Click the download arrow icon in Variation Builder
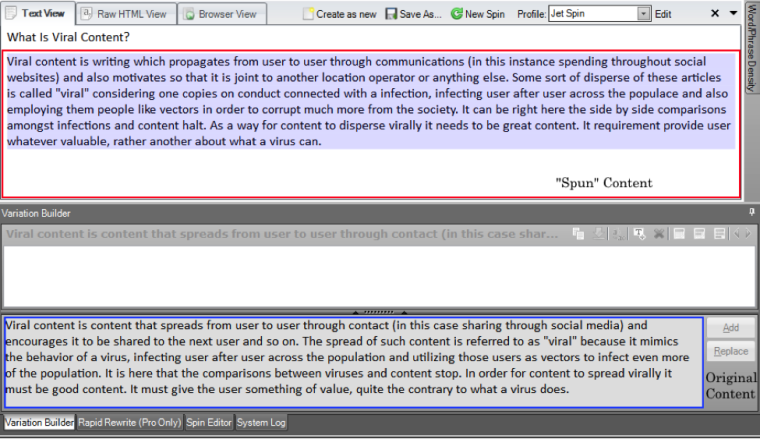Image resolution: width=760 pixels, height=439 pixels. [598, 234]
